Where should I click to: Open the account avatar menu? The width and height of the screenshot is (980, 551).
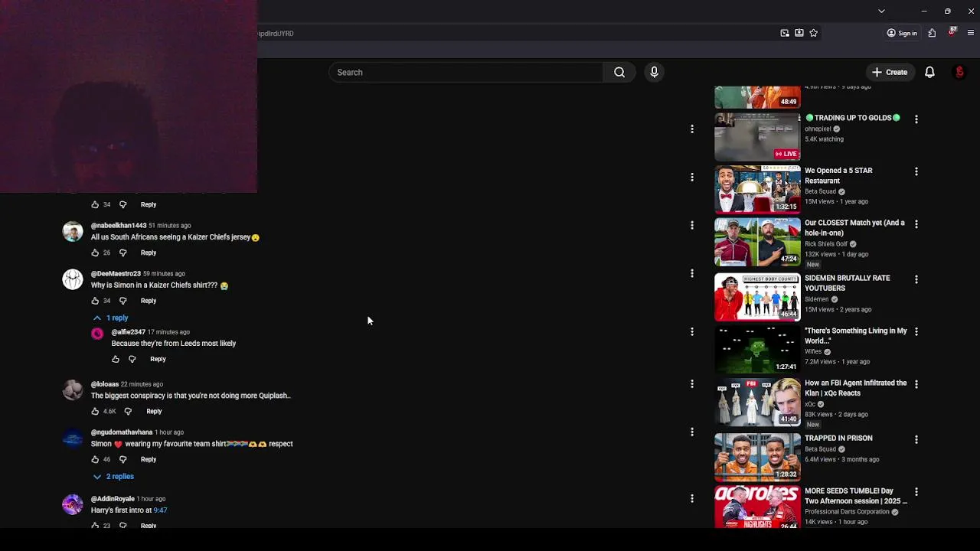[x=959, y=72]
